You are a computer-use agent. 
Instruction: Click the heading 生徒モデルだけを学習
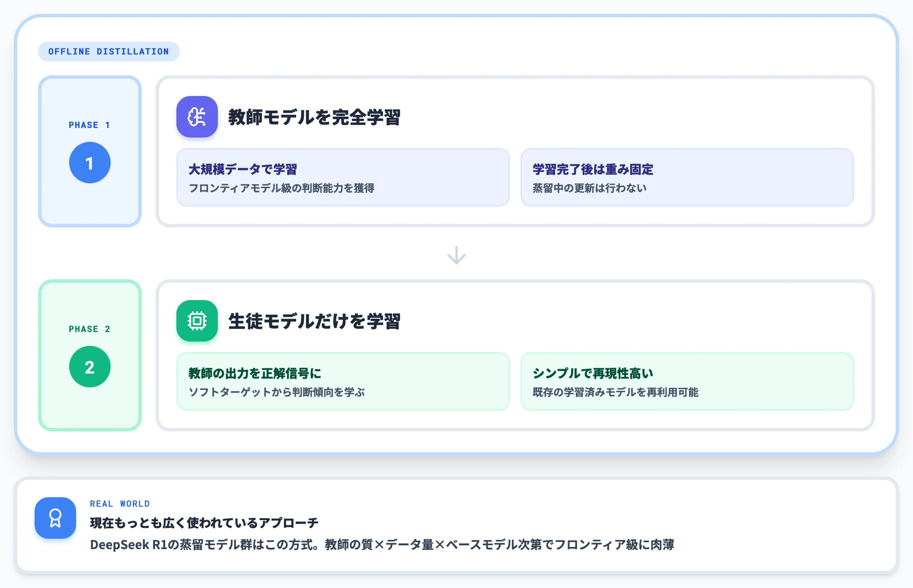(x=314, y=321)
